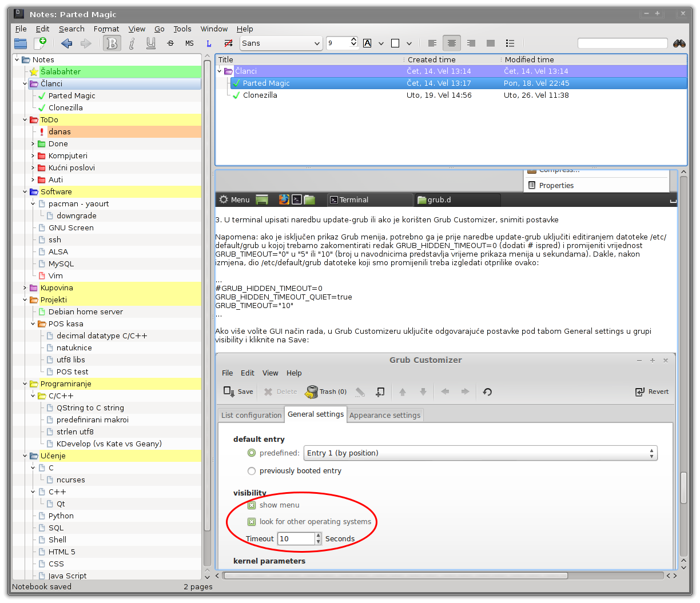Toggle bold formatting
Image resolution: width=700 pixels, height=603 pixels.
click(x=112, y=43)
